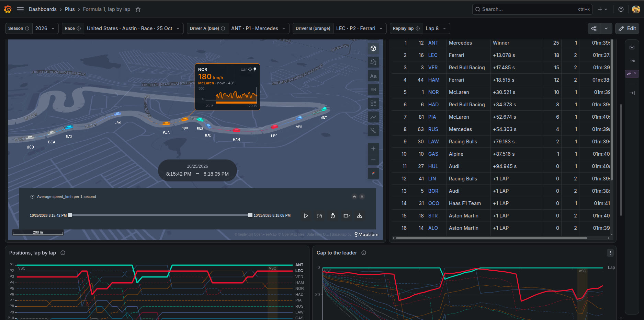Open the Grafana home logo
644x320 pixels.
click(x=8, y=9)
